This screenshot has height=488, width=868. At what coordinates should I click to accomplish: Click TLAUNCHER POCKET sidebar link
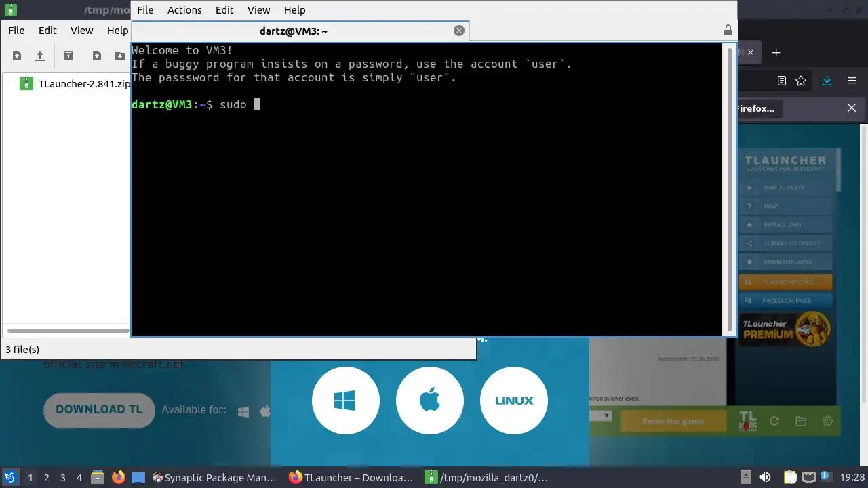coord(785,243)
